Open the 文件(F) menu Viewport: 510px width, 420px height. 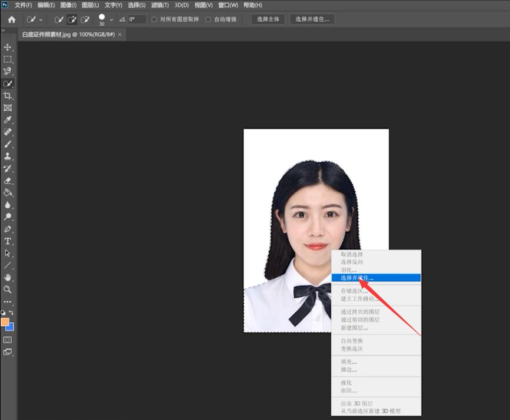tap(23, 5)
